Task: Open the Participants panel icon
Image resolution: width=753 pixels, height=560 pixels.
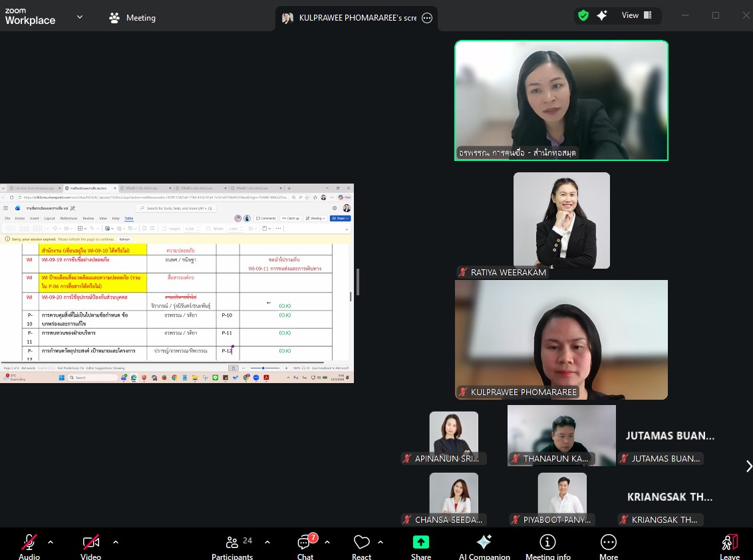Action: coord(232,542)
